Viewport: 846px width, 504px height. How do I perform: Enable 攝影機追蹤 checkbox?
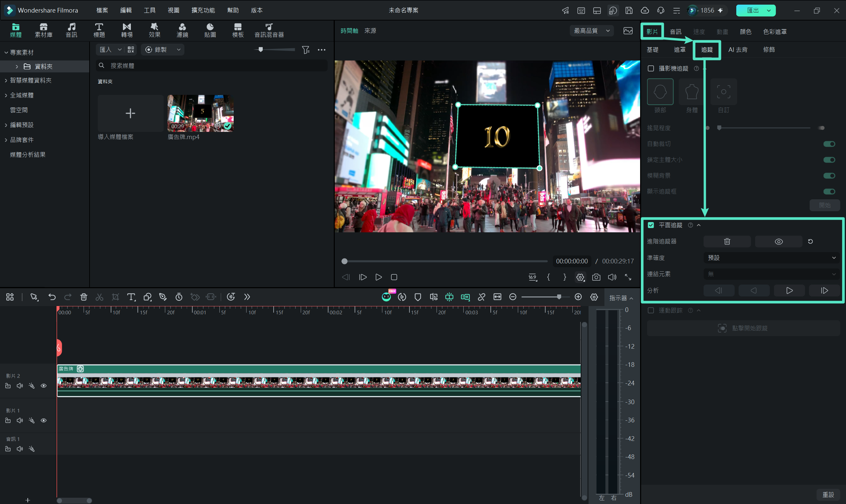(651, 69)
